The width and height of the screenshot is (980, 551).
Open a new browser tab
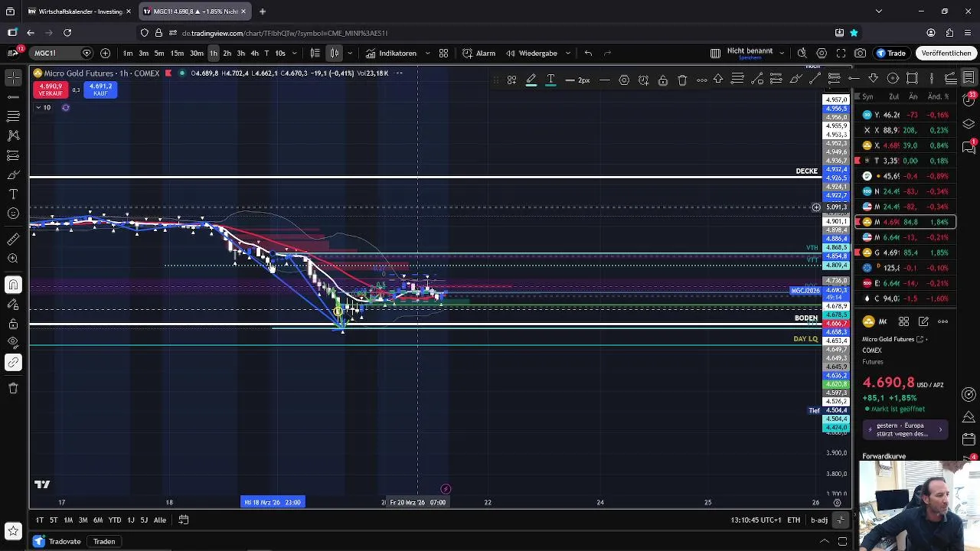[262, 11]
